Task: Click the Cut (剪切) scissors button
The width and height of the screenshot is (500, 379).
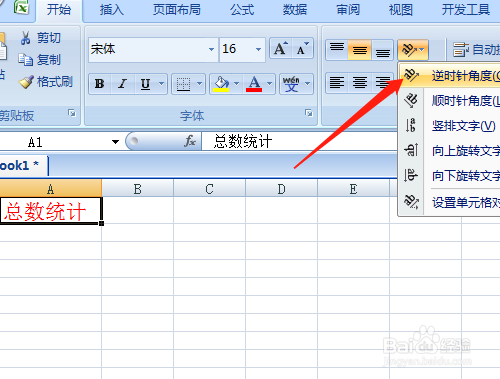Action: [40, 38]
